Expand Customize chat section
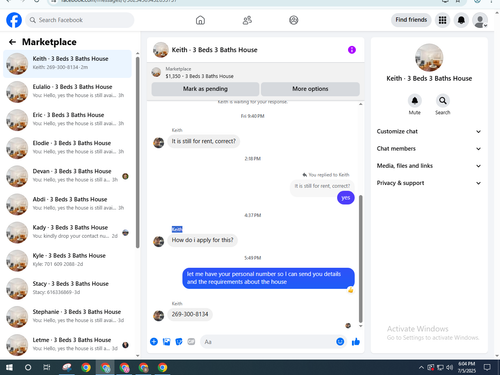The height and width of the screenshot is (375, 500). (429, 131)
